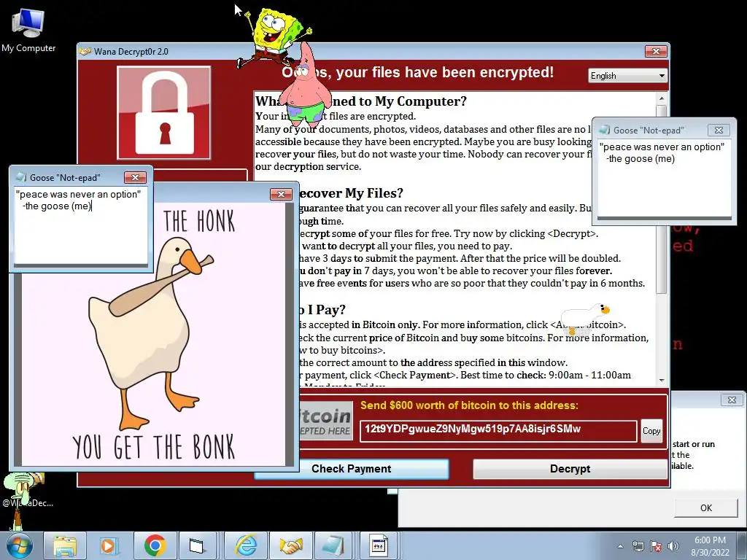Click the "Send $600 worth of bitcoin" text
This screenshot has height=560, width=747.
(469, 405)
